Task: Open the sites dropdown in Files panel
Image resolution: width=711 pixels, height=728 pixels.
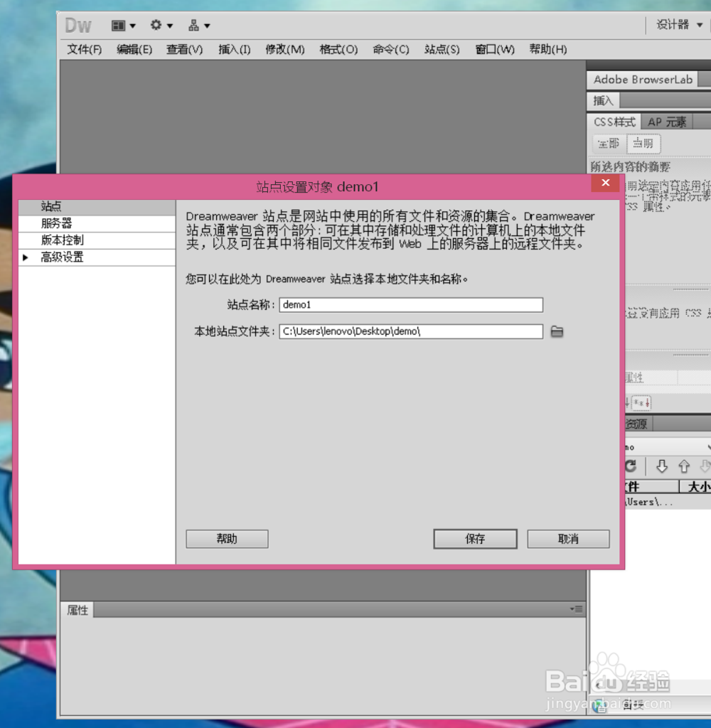Action: [668, 446]
